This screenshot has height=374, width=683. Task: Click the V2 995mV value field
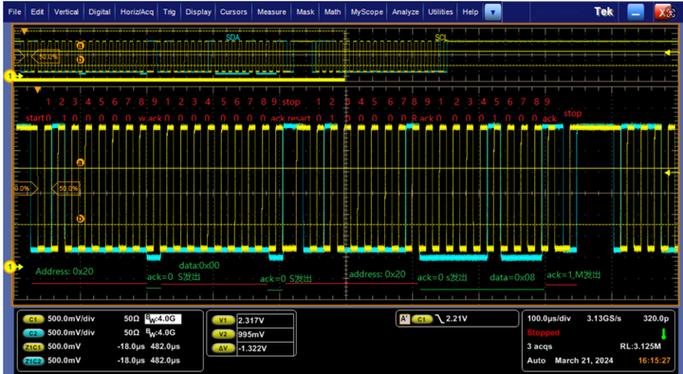[x=265, y=334]
